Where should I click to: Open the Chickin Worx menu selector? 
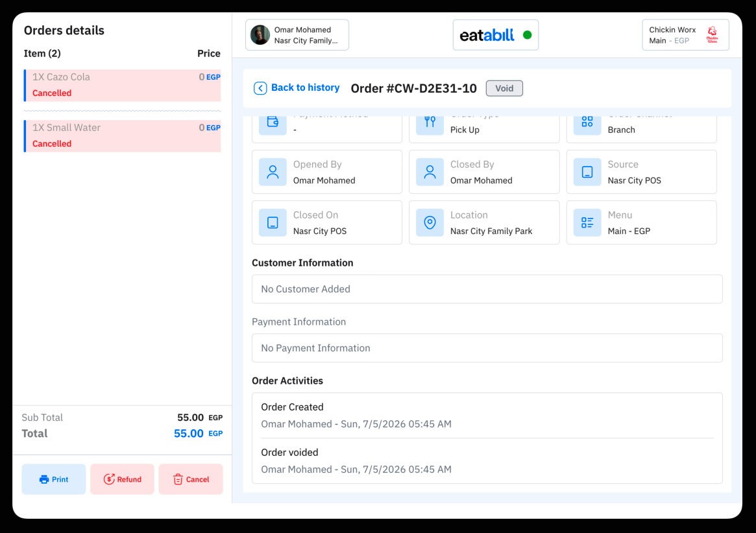point(685,35)
